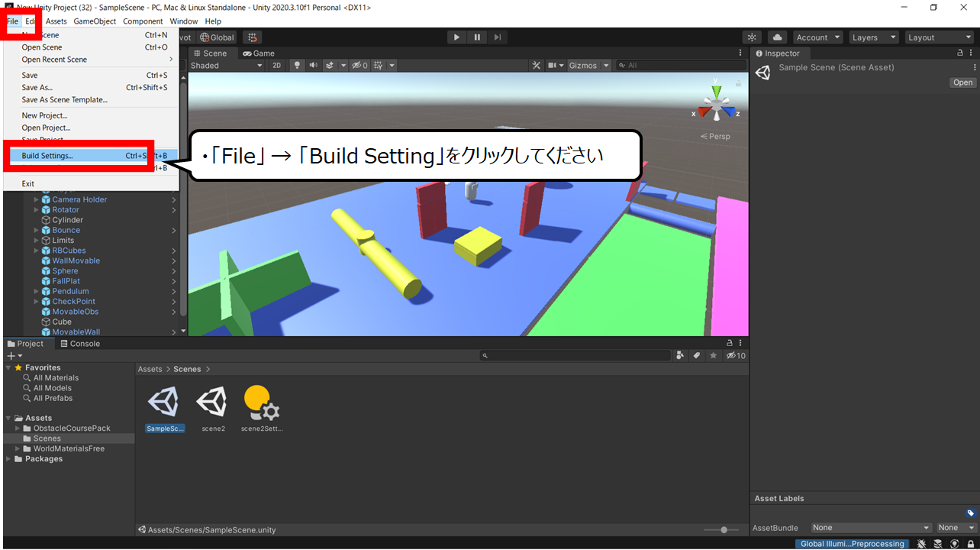Toggle hidden packages visibility count icon
This screenshot has width=980, height=550.
pos(736,356)
